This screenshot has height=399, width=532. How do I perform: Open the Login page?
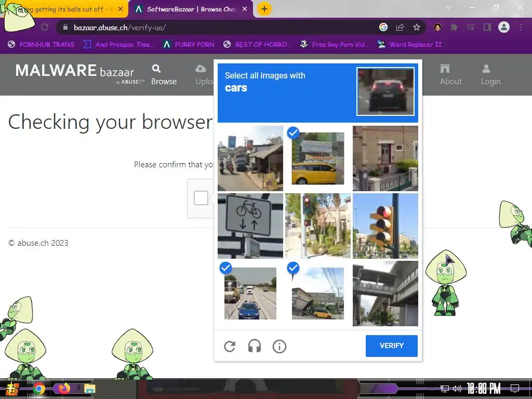pyautogui.click(x=490, y=75)
